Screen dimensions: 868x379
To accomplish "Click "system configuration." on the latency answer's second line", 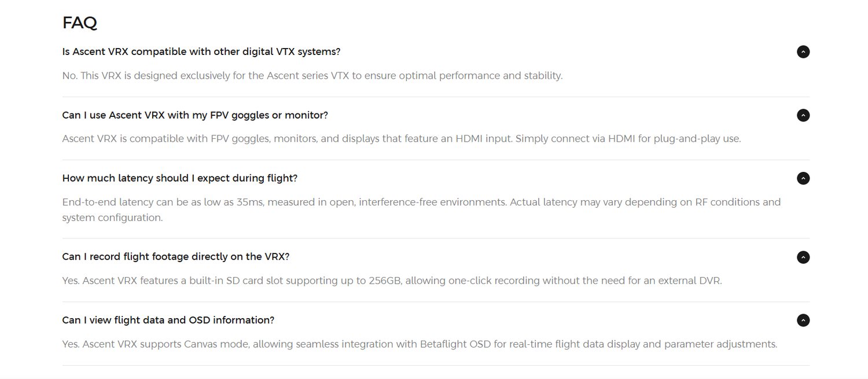I will tap(113, 218).
